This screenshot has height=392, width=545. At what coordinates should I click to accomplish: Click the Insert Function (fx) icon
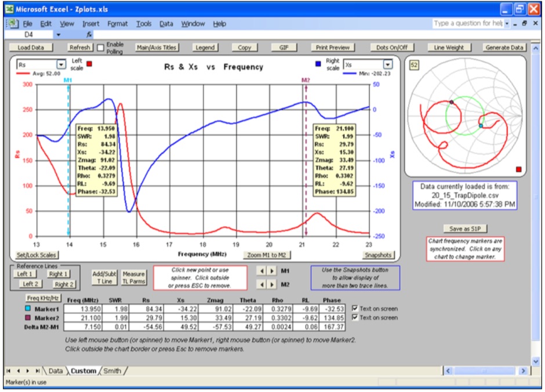[x=90, y=34]
